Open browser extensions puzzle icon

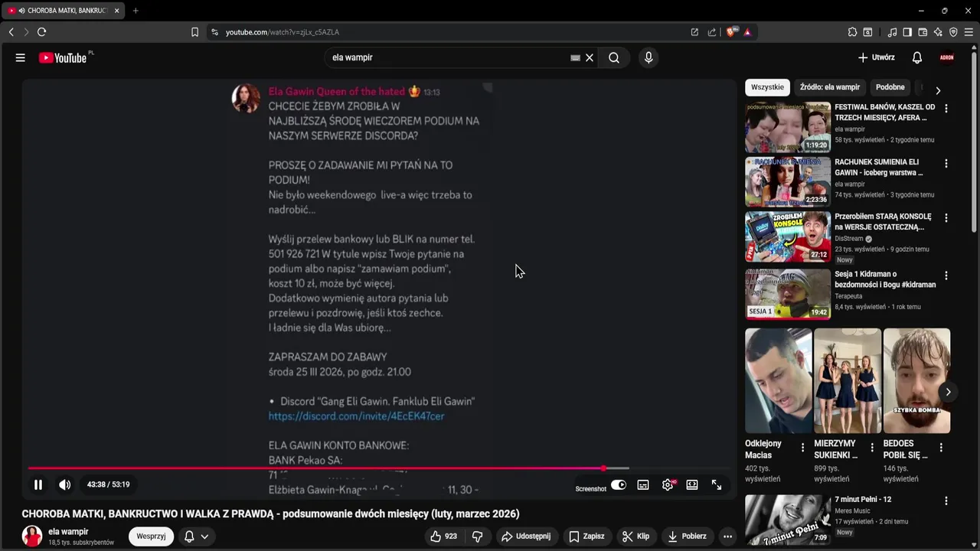pyautogui.click(x=852, y=32)
